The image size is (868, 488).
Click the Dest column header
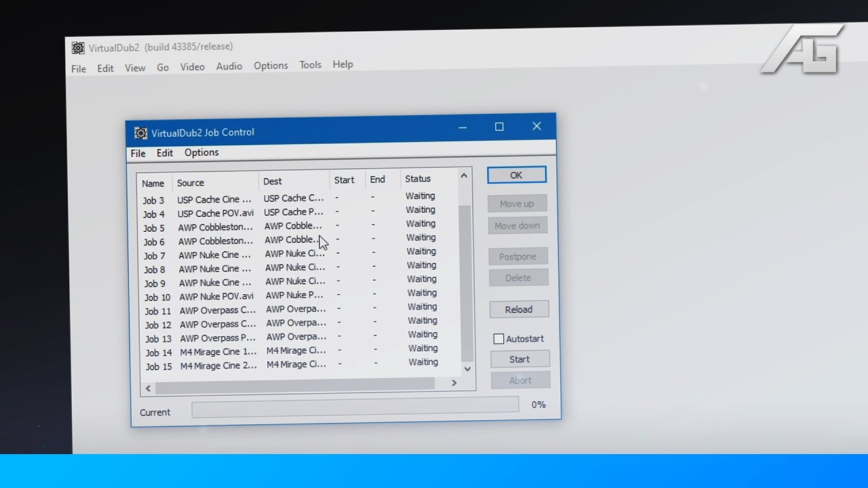[x=294, y=181]
